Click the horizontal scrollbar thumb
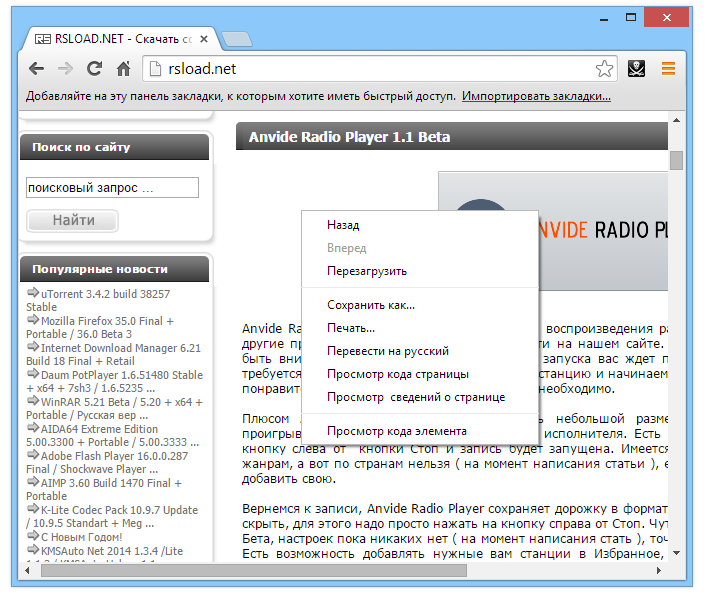723x604 pixels. (254, 571)
